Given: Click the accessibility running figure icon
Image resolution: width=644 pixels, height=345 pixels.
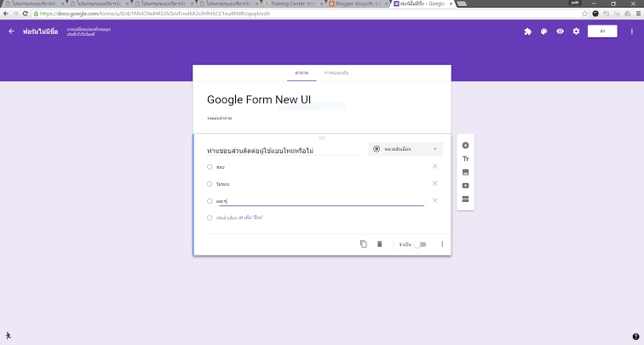Looking at the screenshot, I should coord(8,336).
